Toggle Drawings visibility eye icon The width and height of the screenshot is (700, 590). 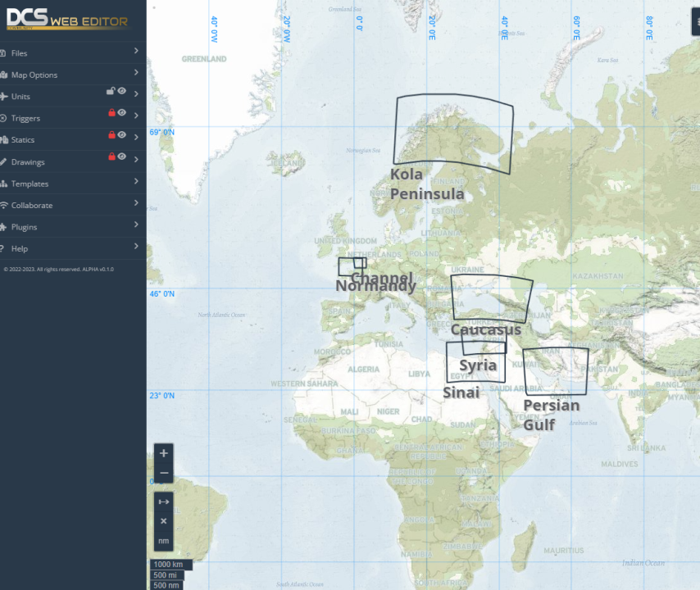click(122, 157)
